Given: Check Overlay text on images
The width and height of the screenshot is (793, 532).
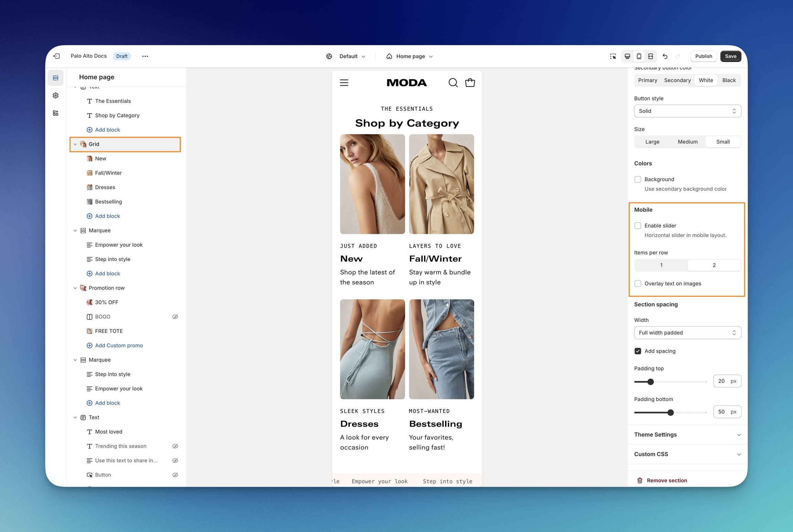Looking at the screenshot, I should 638,283.
